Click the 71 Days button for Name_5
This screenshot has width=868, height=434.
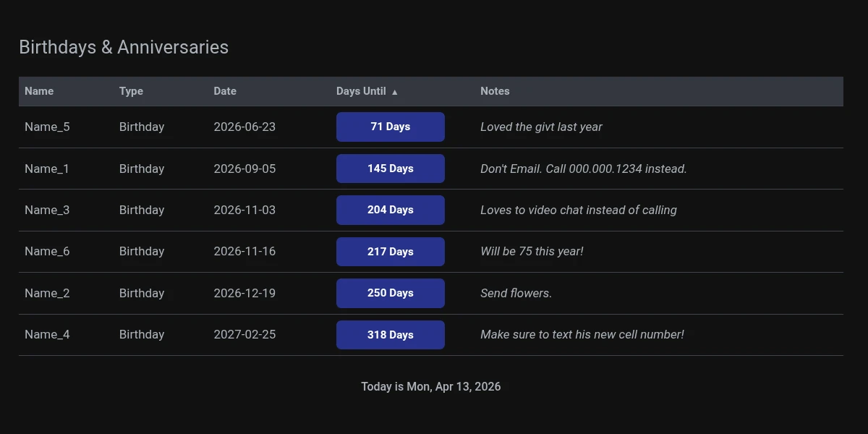[391, 127]
